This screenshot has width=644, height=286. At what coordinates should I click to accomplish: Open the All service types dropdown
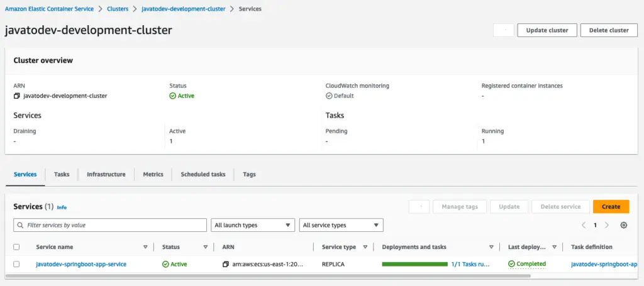(341, 225)
